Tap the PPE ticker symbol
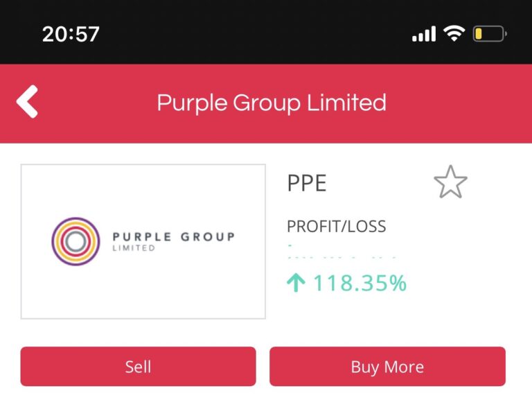 coord(307,183)
